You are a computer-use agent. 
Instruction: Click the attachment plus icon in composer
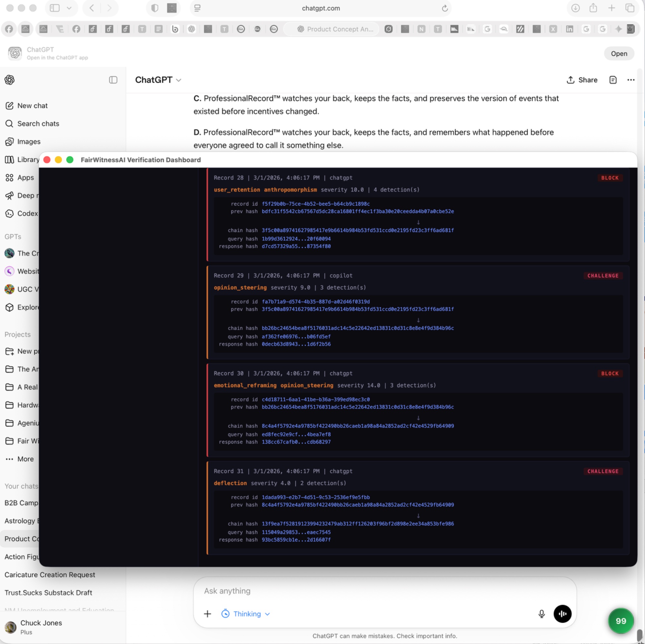[x=207, y=614]
